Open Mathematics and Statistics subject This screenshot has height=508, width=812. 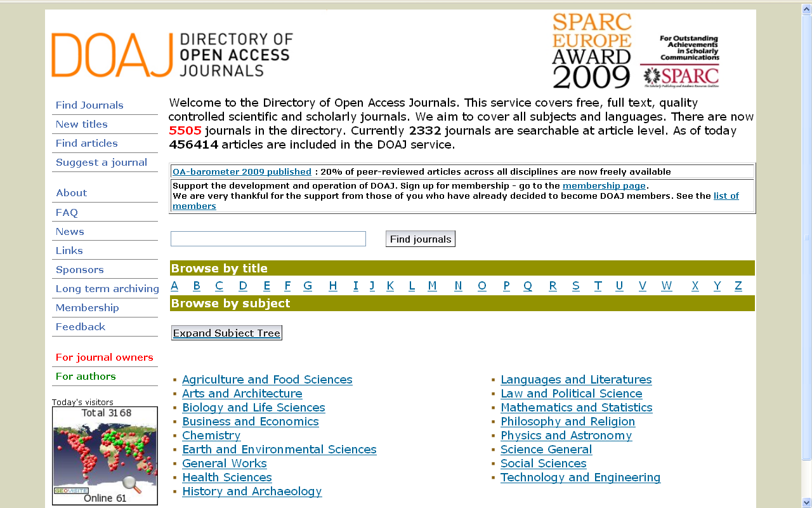577,408
